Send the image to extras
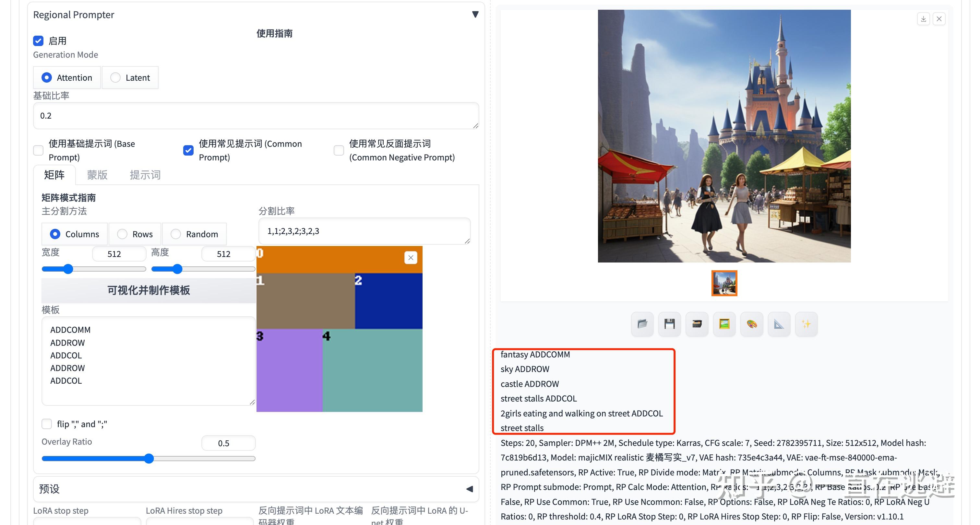The height and width of the screenshot is (525, 980). (x=779, y=324)
